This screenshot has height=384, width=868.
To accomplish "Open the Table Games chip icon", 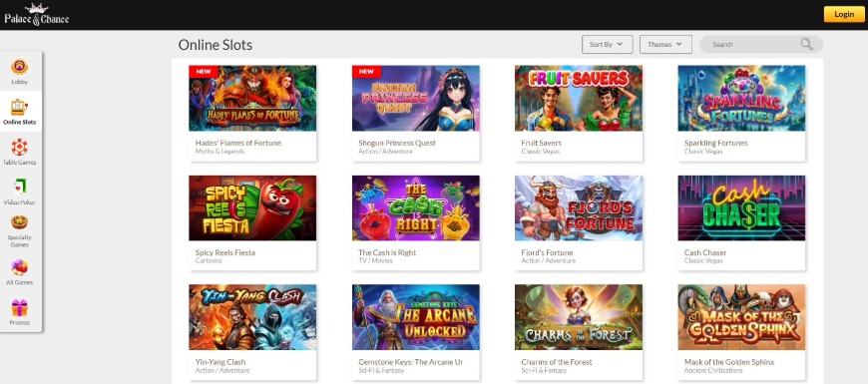I will (19, 148).
